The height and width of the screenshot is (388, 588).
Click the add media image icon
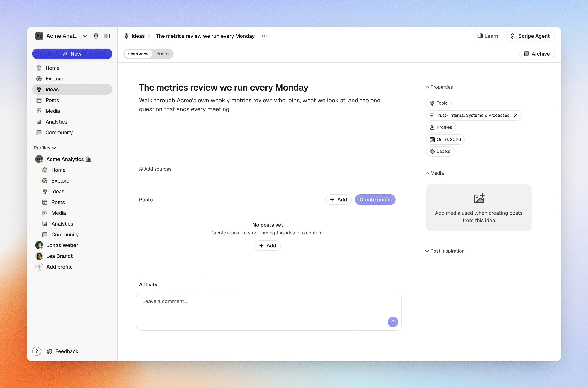pos(479,198)
